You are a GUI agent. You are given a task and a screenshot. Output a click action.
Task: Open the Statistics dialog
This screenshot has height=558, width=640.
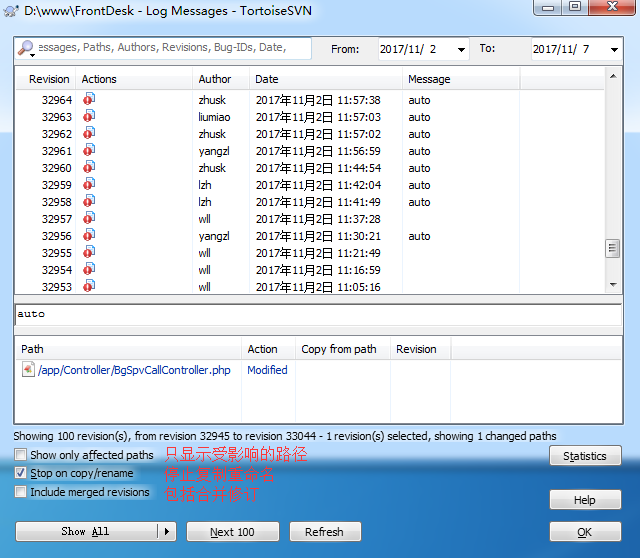tap(585, 456)
